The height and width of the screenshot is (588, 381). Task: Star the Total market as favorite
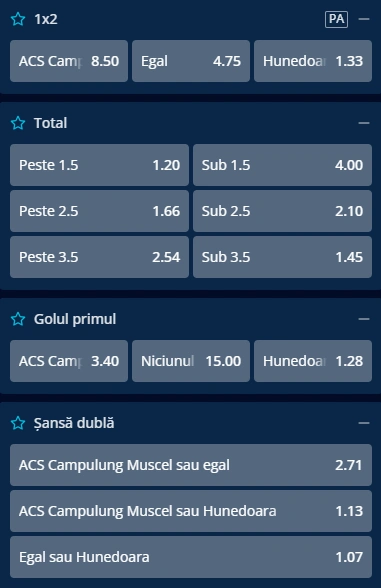18,123
